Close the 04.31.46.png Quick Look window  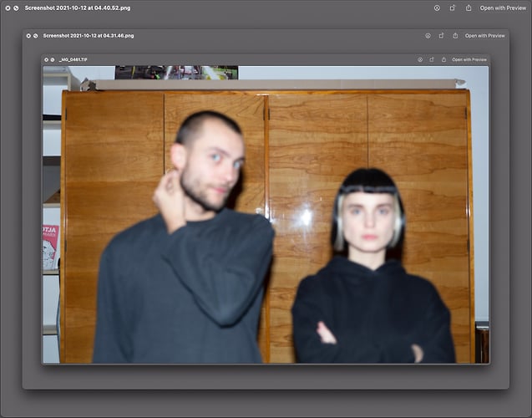[x=28, y=36]
